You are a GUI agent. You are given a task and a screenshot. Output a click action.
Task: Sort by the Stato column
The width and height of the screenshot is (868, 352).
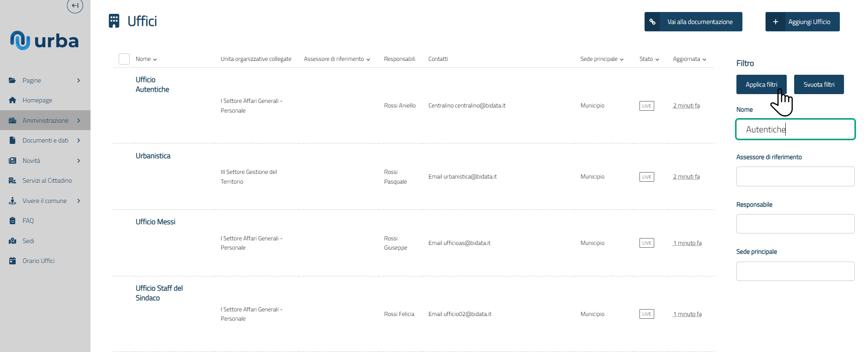coord(649,59)
